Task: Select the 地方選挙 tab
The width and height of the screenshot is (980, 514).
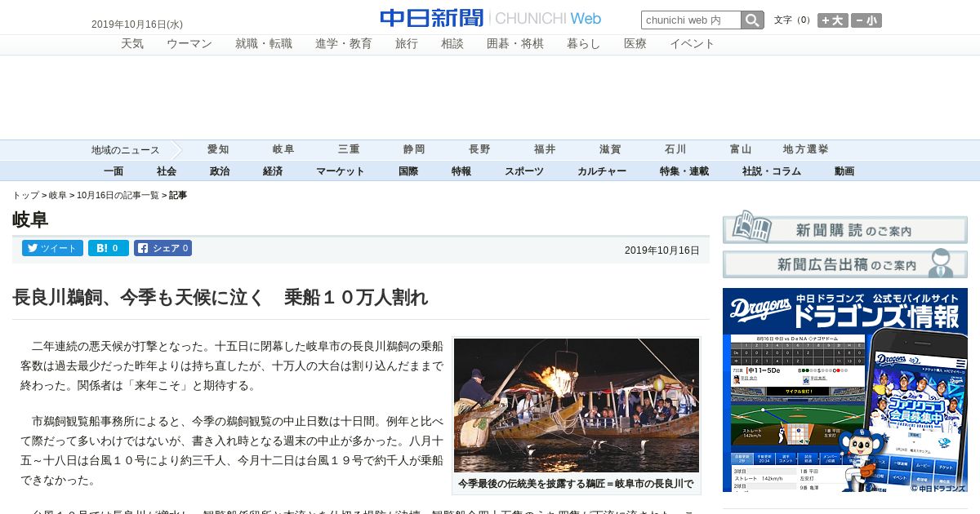Action: pyautogui.click(x=806, y=150)
